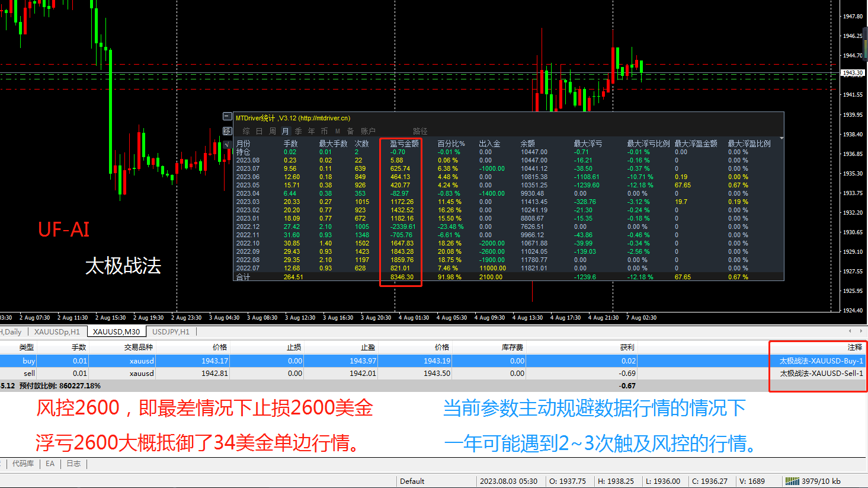
Task: Toggle the √ check icon left of the stats table
Action: pyautogui.click(x=227, y=144)
